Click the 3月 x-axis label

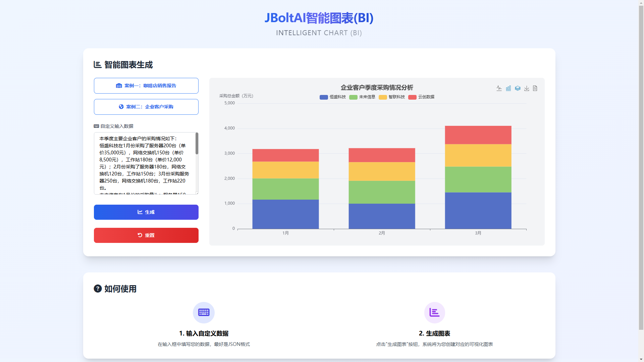(x=478, y=233)
